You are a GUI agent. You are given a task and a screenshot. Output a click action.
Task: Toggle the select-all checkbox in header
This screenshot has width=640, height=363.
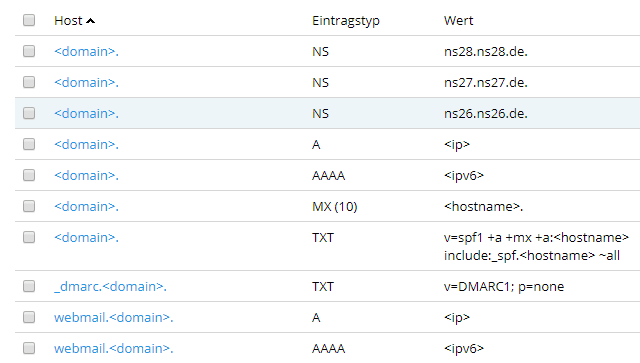(29, 20)
